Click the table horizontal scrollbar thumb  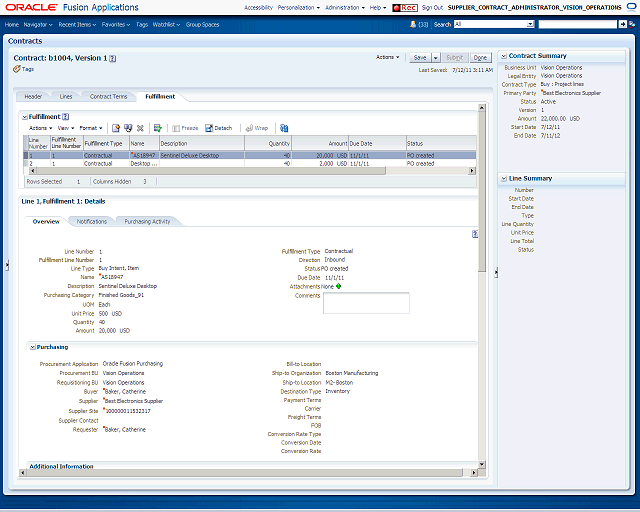pos(210,171)
